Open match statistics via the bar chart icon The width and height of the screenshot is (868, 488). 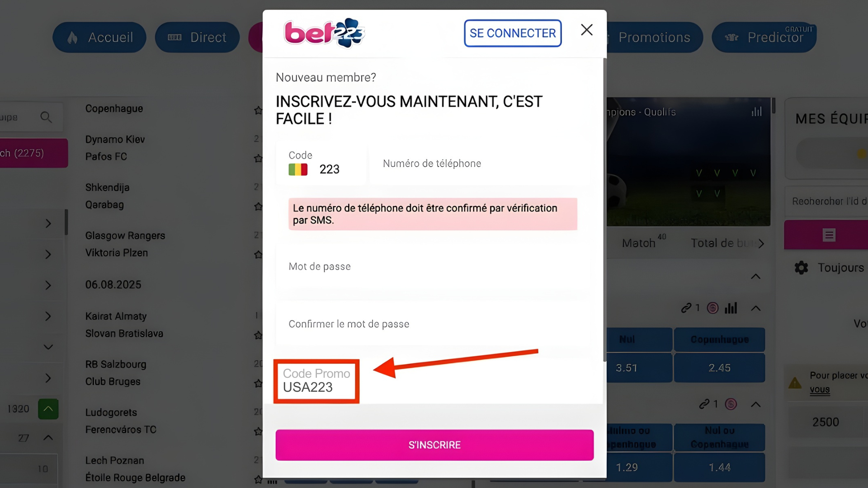click(x=757, y=112)
